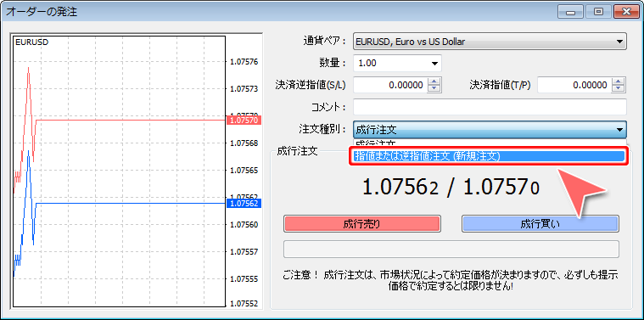Click the red 1.07570 ask price label on chart

point(244,121)
